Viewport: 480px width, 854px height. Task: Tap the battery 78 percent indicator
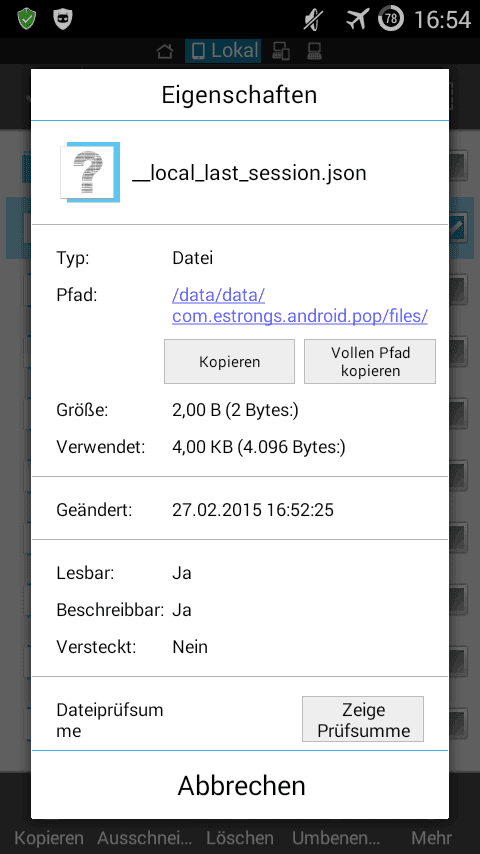(x=391, y=19)
